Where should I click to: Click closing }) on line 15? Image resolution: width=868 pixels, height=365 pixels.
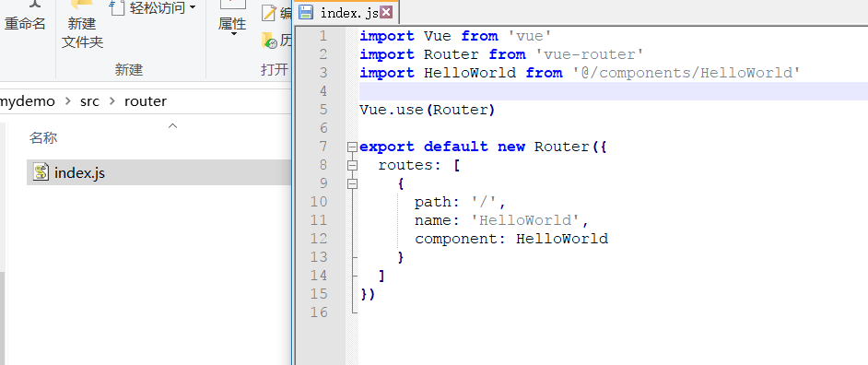369,294
